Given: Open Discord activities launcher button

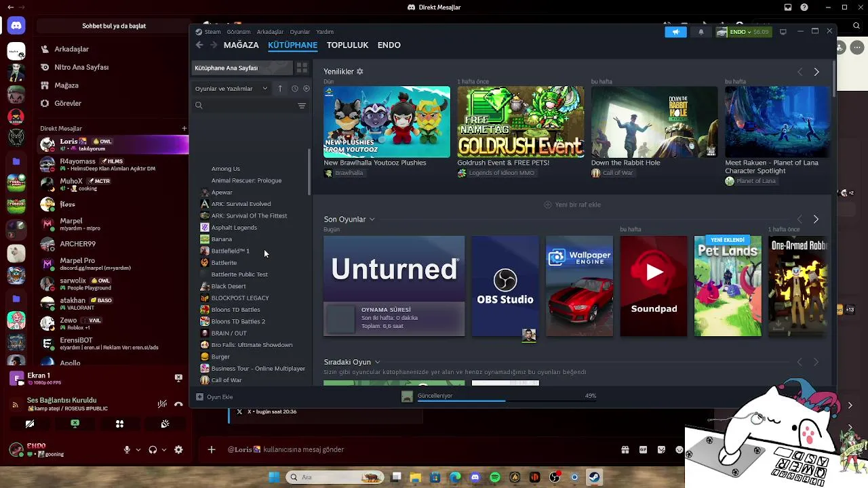Looking at the screenshot, I should 119,424.
